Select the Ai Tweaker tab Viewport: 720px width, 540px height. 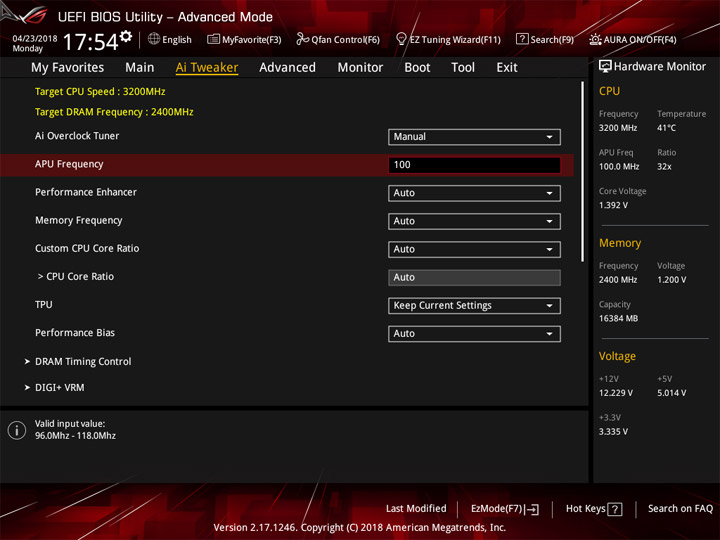pyautogui.click(x=207, y=68)
